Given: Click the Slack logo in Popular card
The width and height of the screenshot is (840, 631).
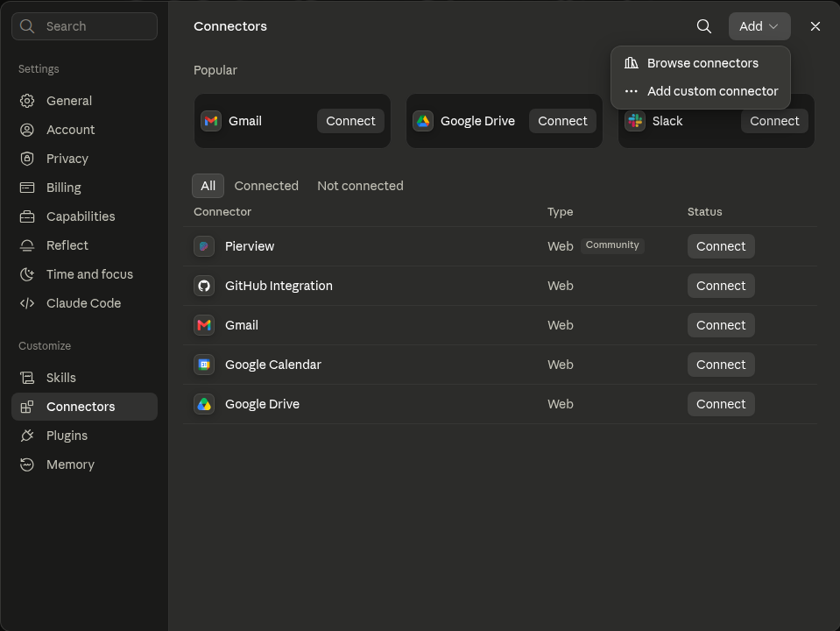Looking at the screenshot, I should point(635,121).
